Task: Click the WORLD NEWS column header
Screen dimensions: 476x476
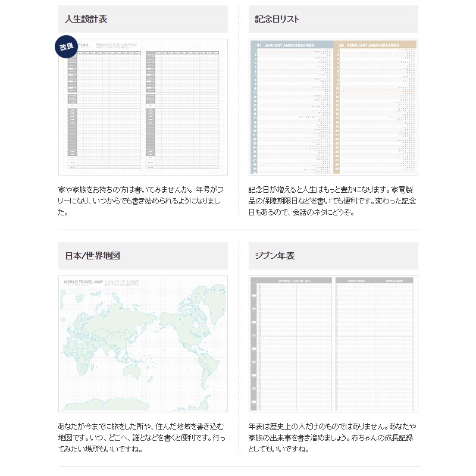Action: click(x=394, y=281)
